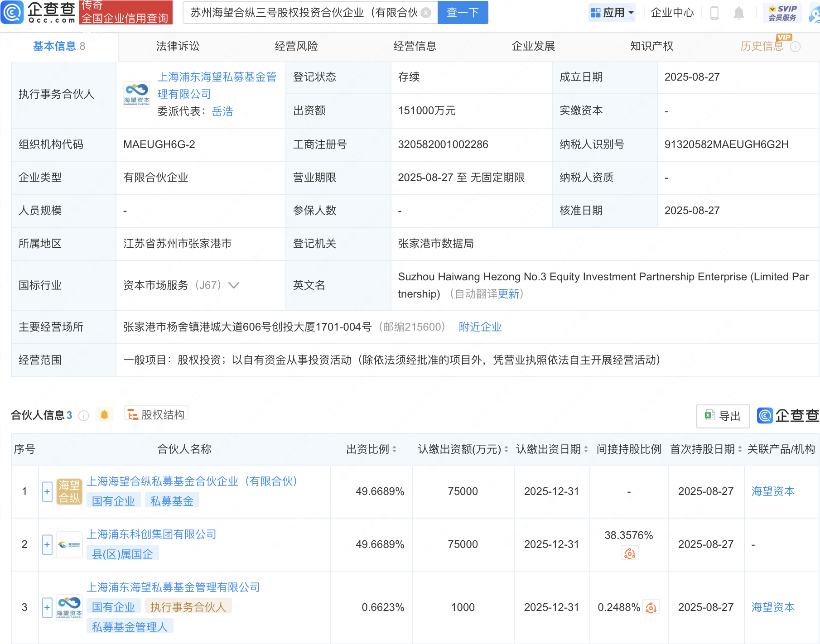Open 海望资本 related link in row 1

pyautogui.click(x=773, y=491)
